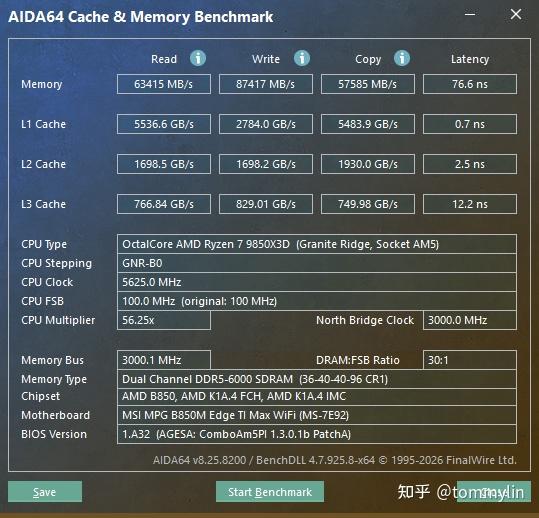Click the BIOS Version 1.A32 field
This screenshot has height=518, width=539.
(317, 434)
